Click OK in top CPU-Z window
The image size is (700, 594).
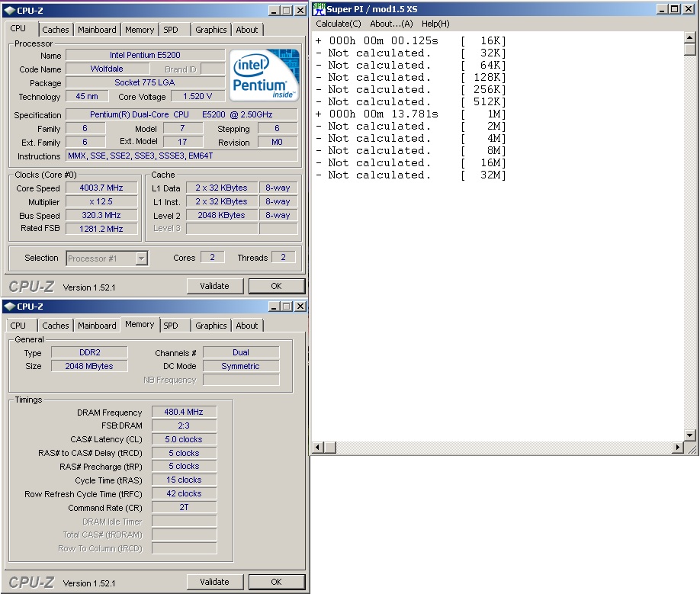click(x=276, y=286)
